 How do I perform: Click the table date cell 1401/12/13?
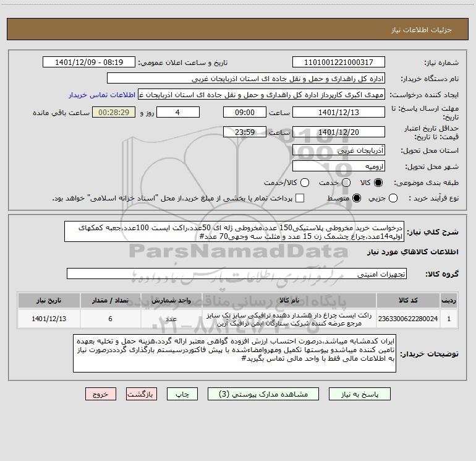(x=49, y=319)
